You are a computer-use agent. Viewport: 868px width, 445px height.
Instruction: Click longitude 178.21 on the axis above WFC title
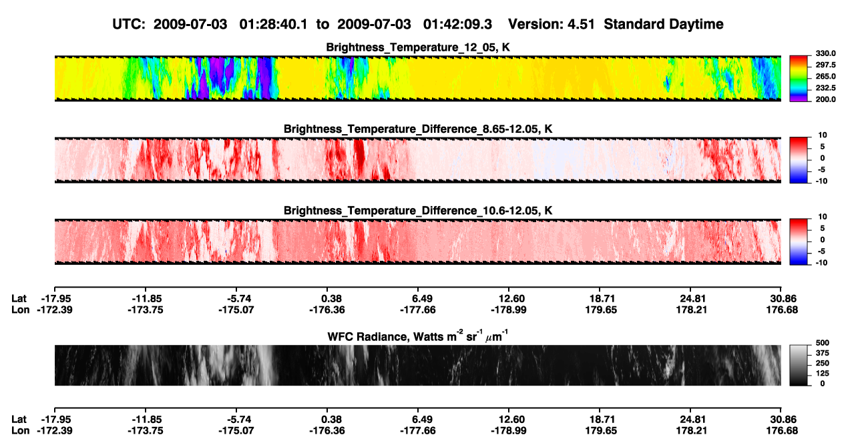point(691,310)
